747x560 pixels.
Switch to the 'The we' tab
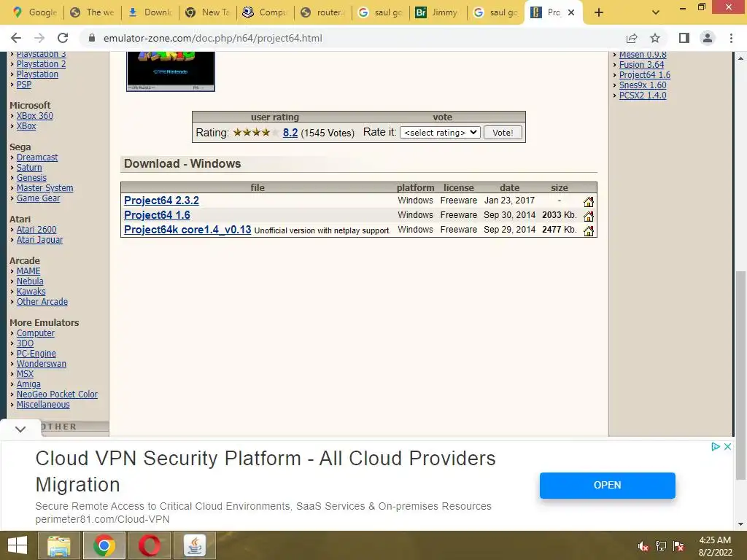[93, 12]
